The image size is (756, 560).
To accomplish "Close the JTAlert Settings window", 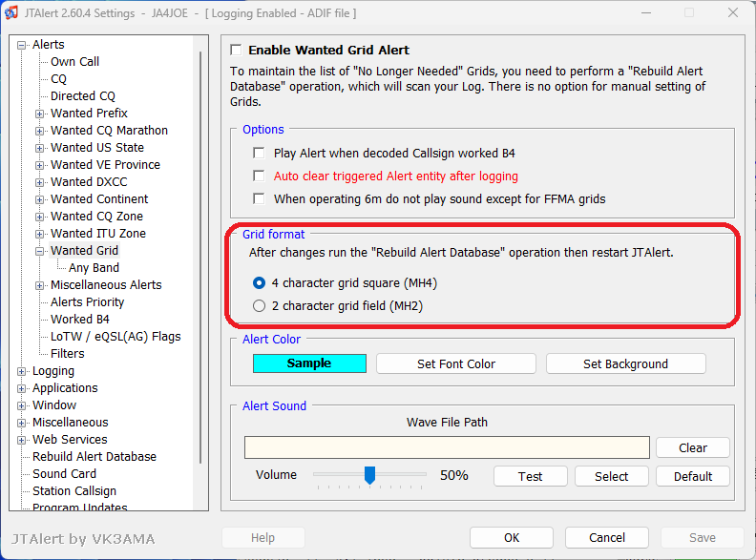I will (733, 13).
